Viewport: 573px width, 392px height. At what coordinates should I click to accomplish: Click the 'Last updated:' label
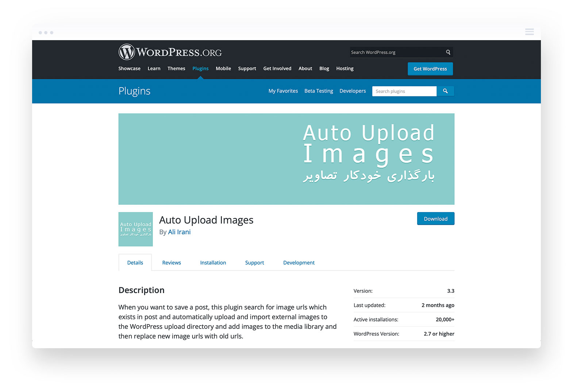[369, 305]
